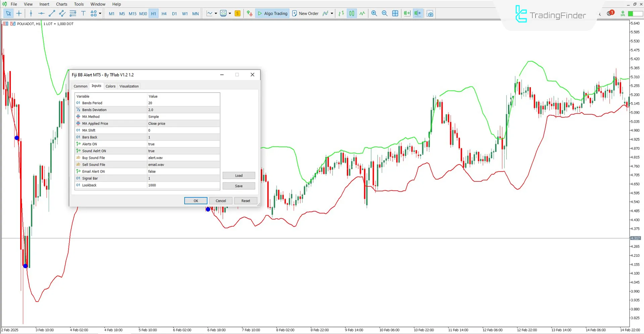Screen dimensions: 644x334
Task: Activate the vertical line tool
Action: point(31,13)
